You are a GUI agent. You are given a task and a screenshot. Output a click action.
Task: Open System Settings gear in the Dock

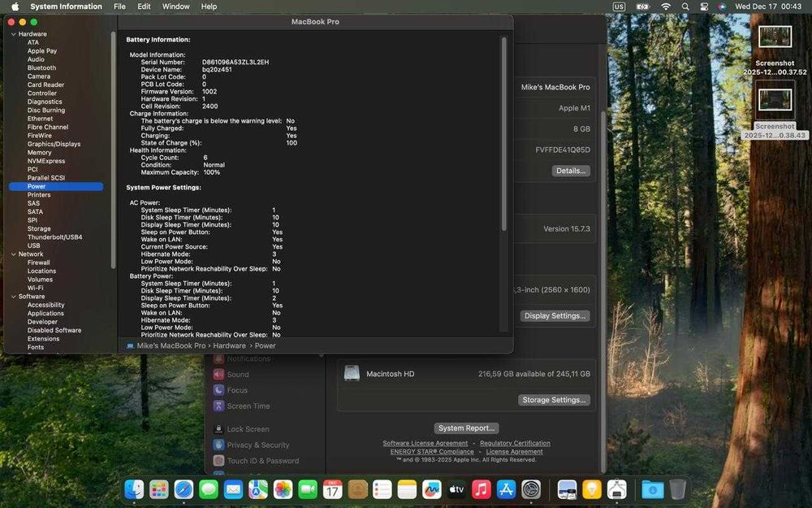531,489
